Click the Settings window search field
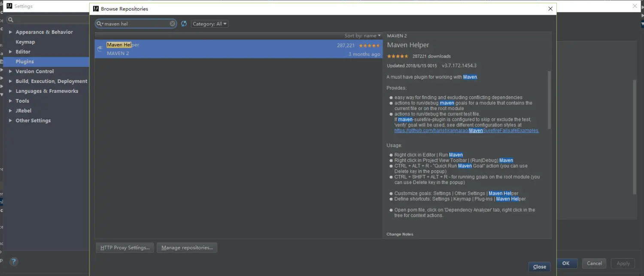This screenshot has height=276, width=644. point(47,20)
